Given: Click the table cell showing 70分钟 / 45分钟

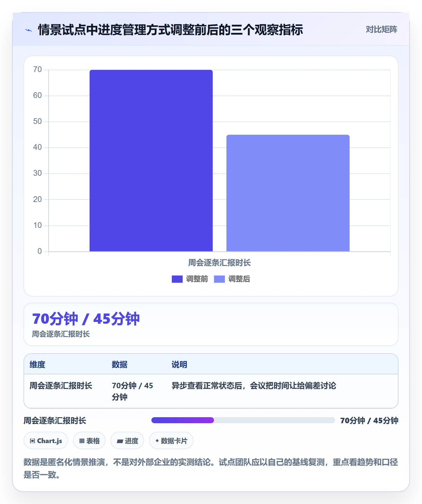Looking at the screenshot, I should (132, 391).
